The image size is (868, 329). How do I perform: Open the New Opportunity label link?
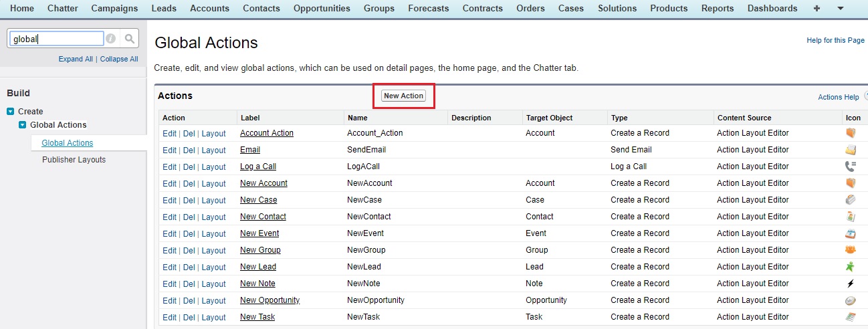tap(270, 300)
